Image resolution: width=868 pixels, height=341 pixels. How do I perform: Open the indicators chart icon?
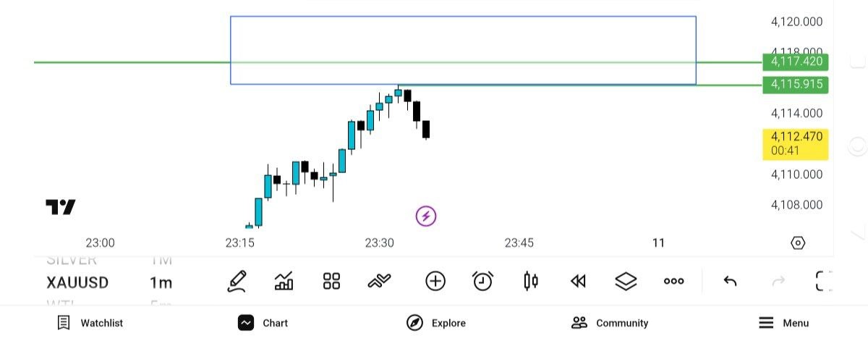click(284, 281)
